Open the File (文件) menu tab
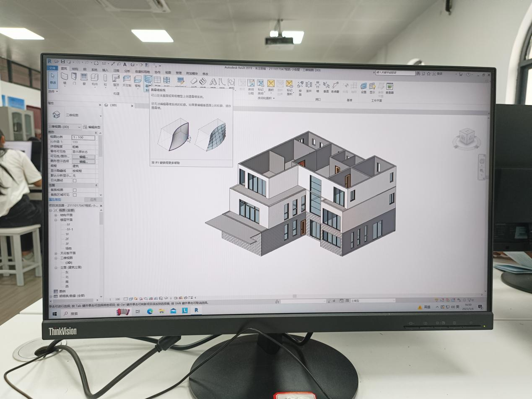532x399 pixels. [52, 68]
